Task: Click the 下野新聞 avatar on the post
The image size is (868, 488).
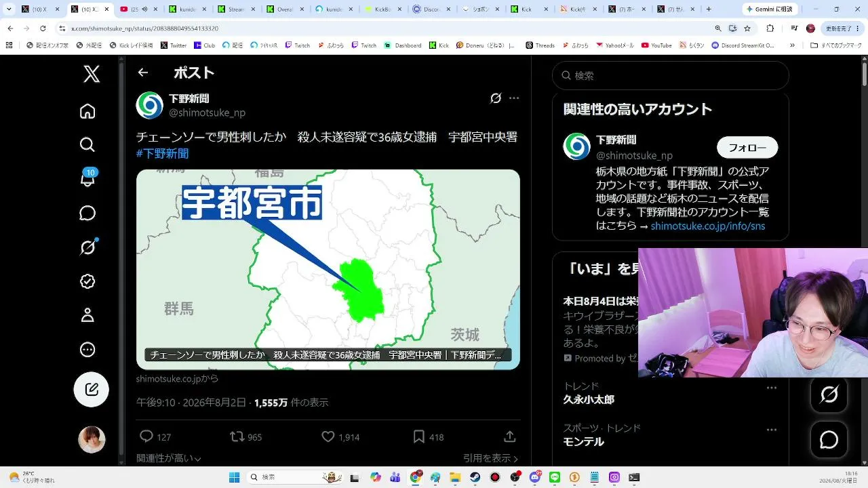Action: tap(150, 105)
